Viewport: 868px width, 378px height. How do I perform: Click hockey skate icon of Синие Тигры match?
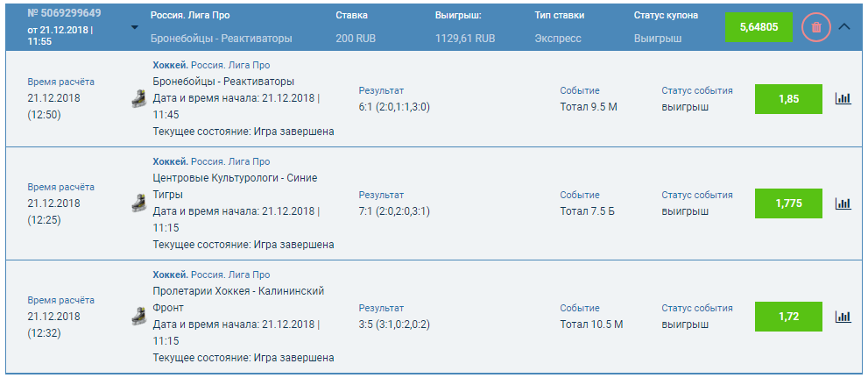point(138,203)
